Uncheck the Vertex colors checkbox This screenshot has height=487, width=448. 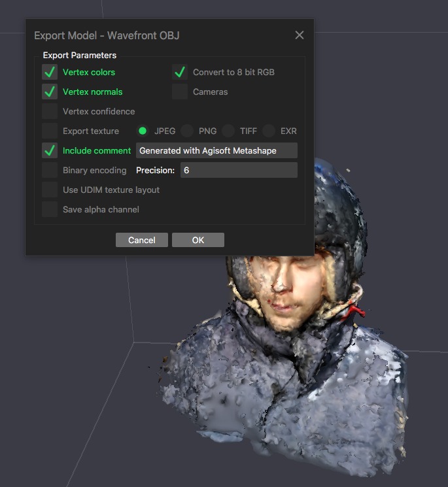(50, 72)
